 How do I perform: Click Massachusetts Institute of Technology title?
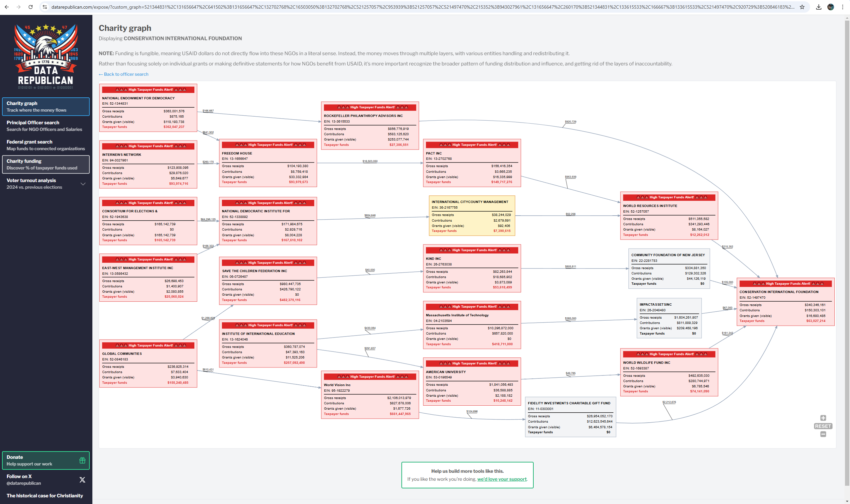tap(457, 315)
